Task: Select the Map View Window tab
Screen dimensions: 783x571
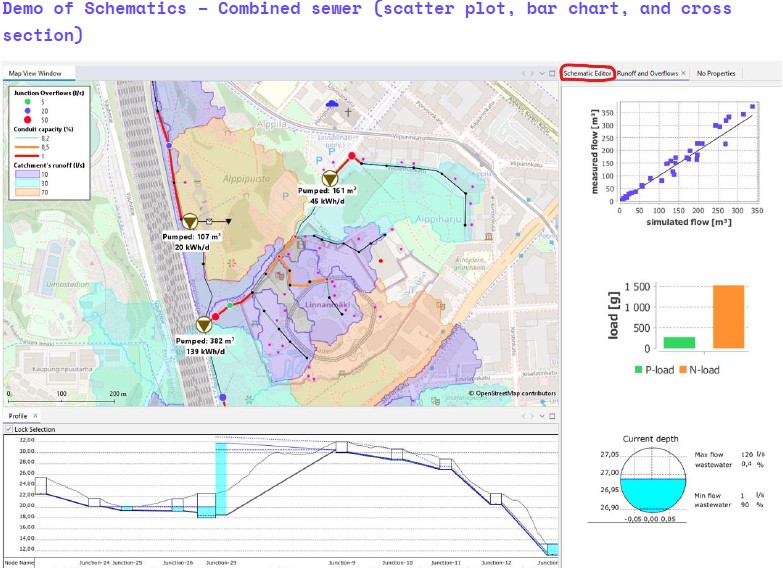Action: point(35,73)
